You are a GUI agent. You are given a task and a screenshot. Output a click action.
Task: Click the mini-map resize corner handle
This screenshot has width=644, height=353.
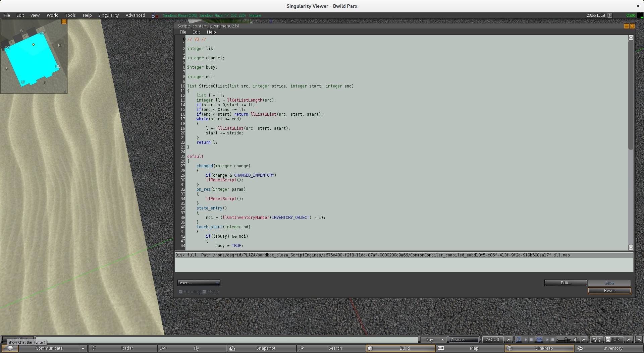pyautogui.click(x=65, y=91)
